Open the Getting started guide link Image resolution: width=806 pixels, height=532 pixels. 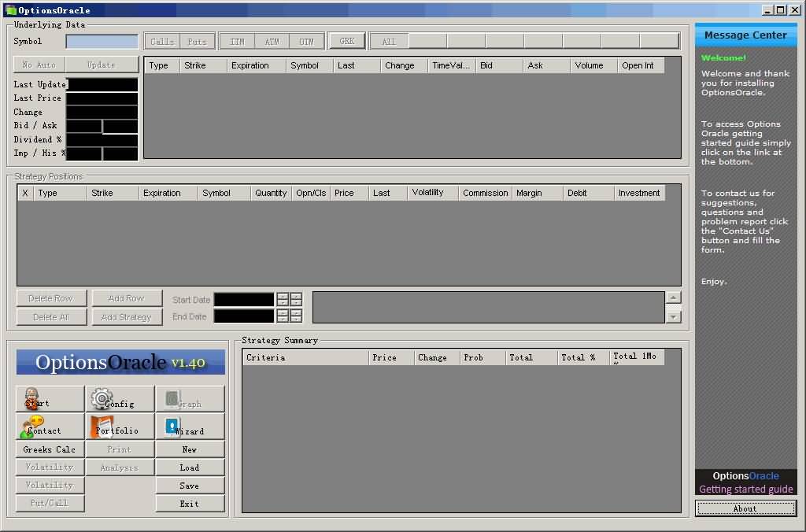(x=746, y=489)
